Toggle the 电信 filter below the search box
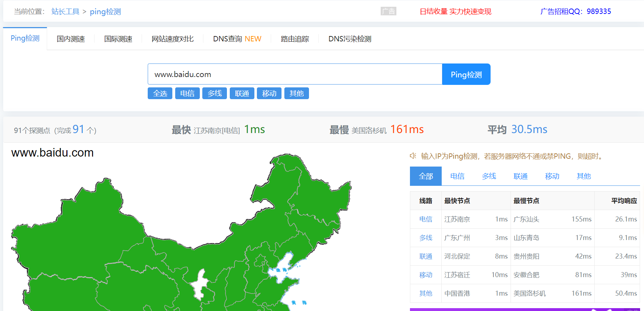 coord(187,93)
